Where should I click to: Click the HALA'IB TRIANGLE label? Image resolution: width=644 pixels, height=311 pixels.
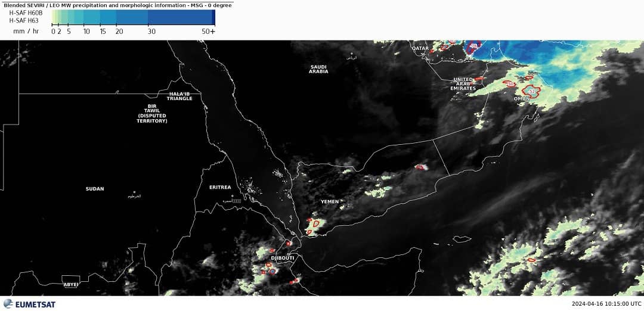tap(179, 96)
